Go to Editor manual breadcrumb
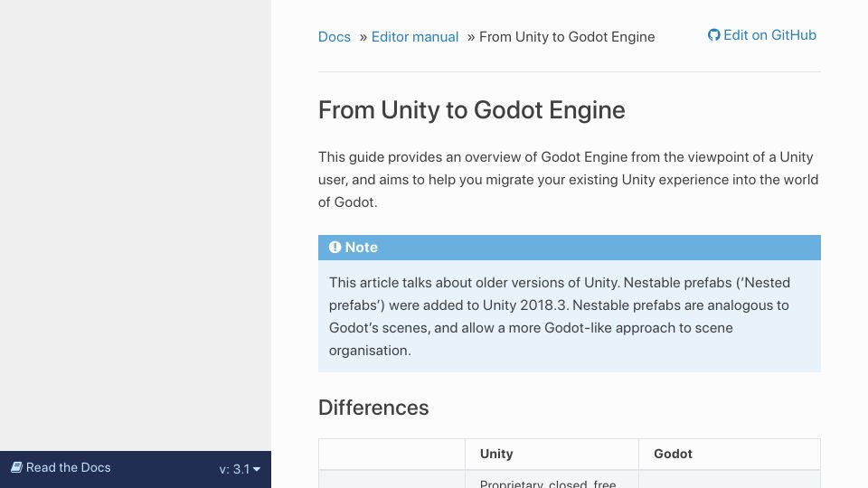This screenshot has width=868, height=488. point(415,37)
